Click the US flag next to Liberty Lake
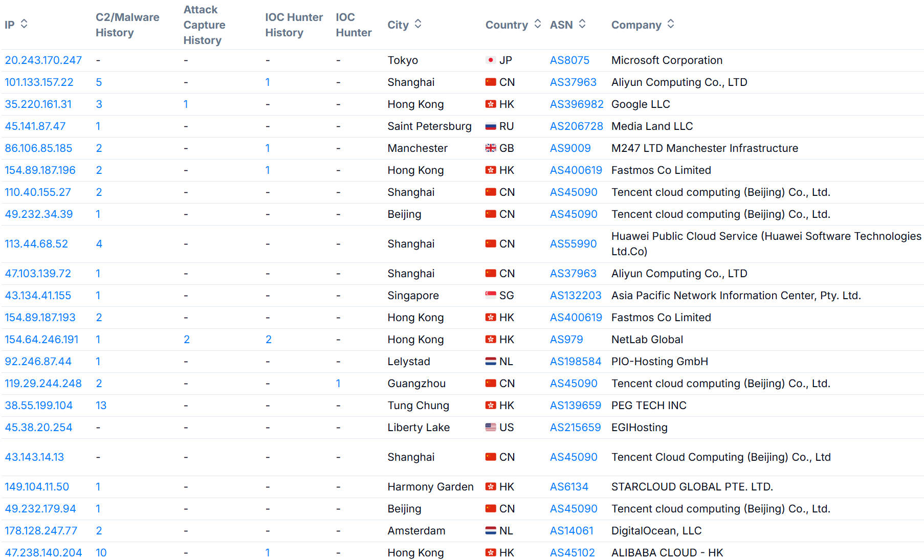 click(491, 427)
